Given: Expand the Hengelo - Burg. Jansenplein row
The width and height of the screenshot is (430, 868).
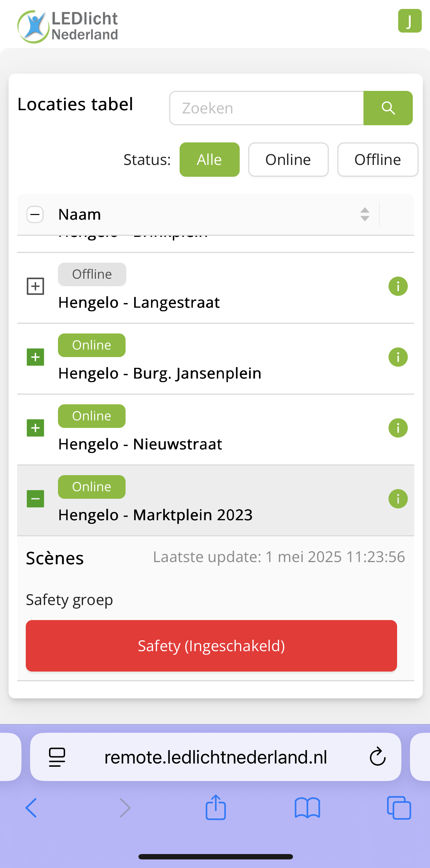Looking at the screenshot, I should pos(35,357).
